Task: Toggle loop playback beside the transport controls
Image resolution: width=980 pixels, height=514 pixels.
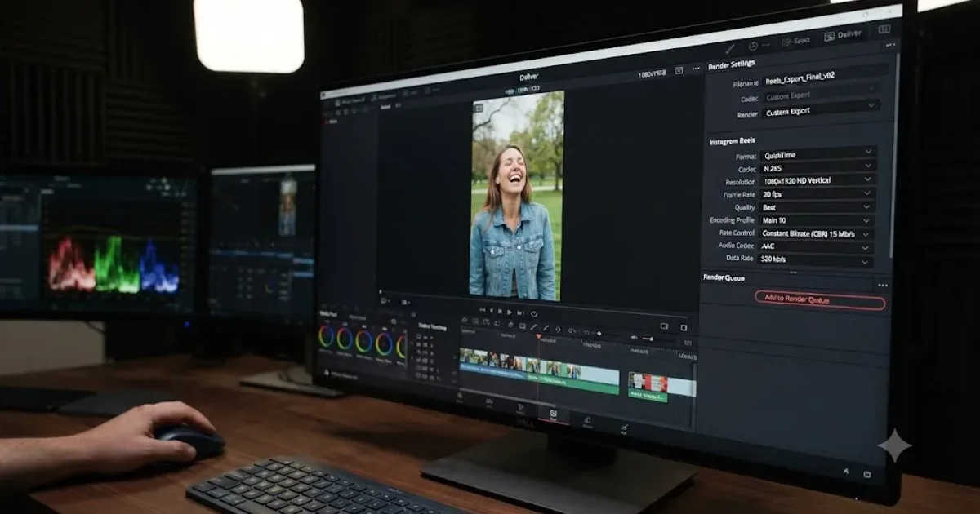Action: tap(534, 313)
